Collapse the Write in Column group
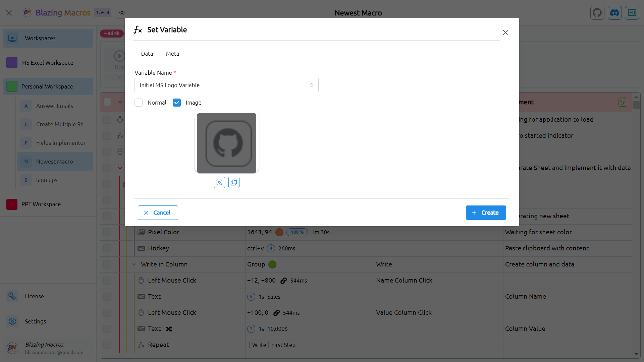 (x=134, y=264)
